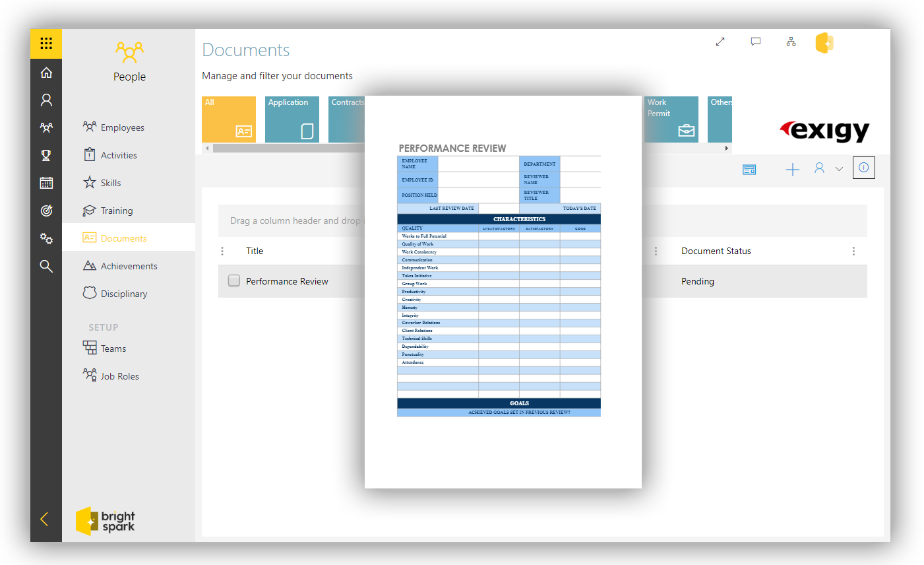Click the person filter icon
The height and width of the screenshot is (565, 924).
[819, 168]
